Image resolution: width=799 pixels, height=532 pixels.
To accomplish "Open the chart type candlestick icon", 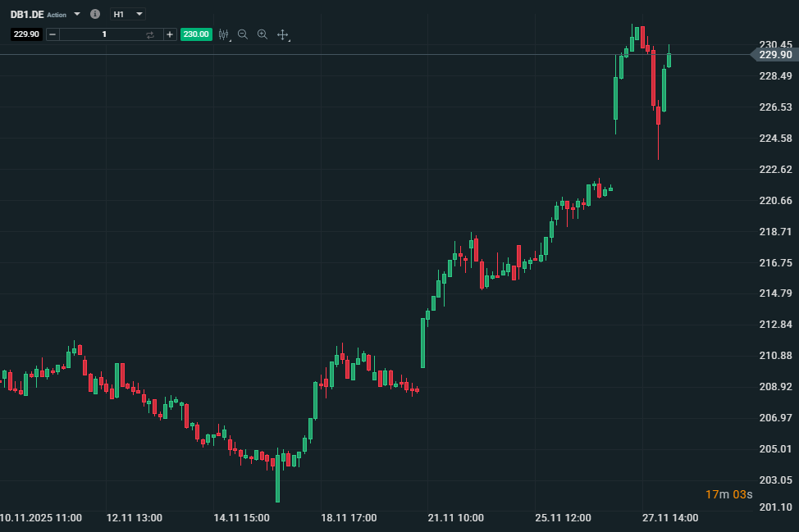I will coord(222,34).
